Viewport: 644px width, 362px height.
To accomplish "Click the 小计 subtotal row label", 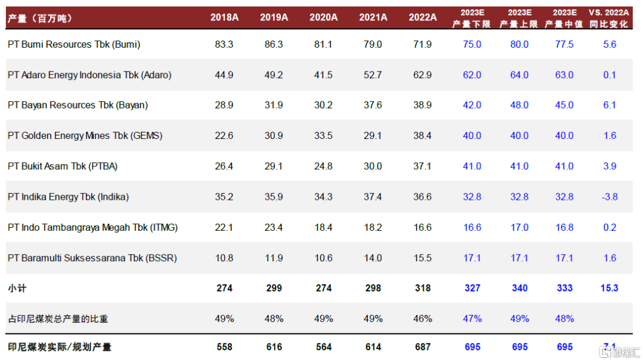I will (x=17, y=289).
